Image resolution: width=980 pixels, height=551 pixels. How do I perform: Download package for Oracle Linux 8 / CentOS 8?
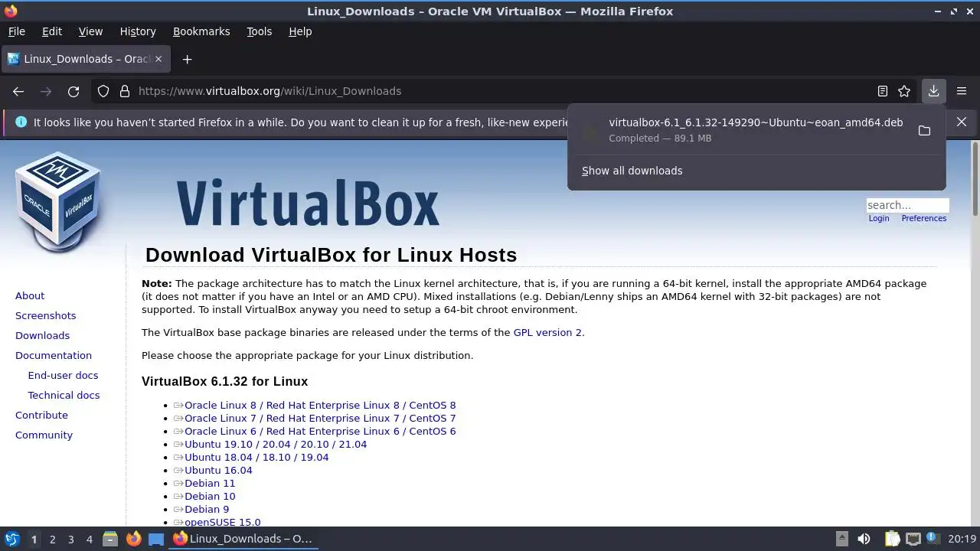click(x=320, y=406)
